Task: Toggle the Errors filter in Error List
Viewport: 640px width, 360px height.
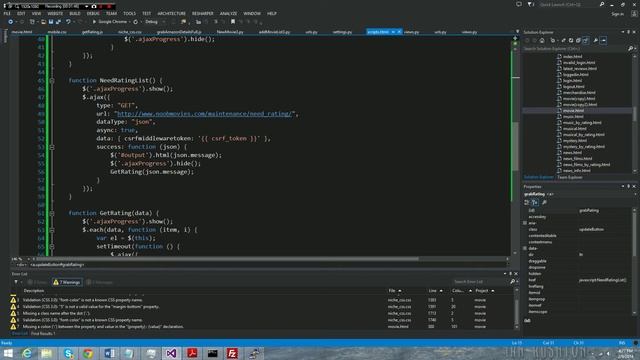Action: pos(37,282)
